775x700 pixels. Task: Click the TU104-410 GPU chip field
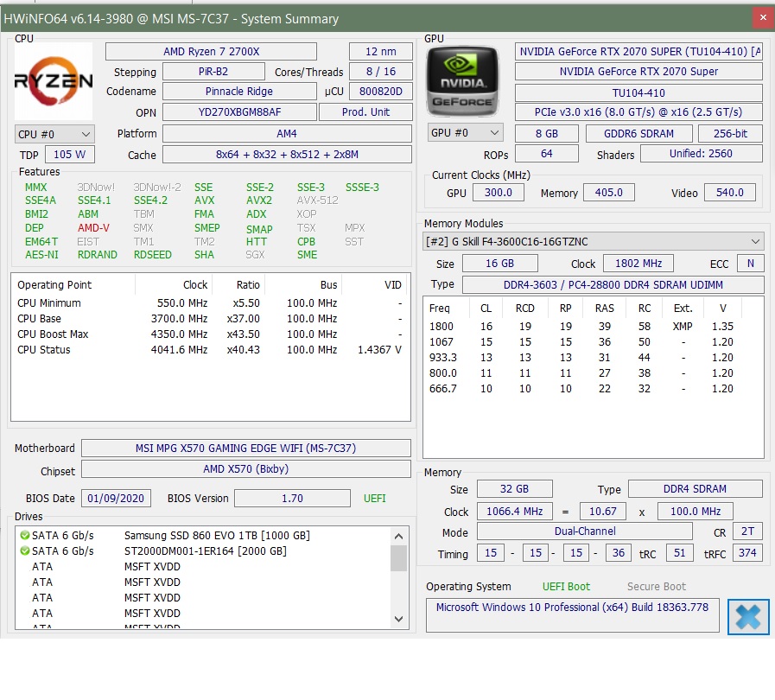tap(638, 92)
